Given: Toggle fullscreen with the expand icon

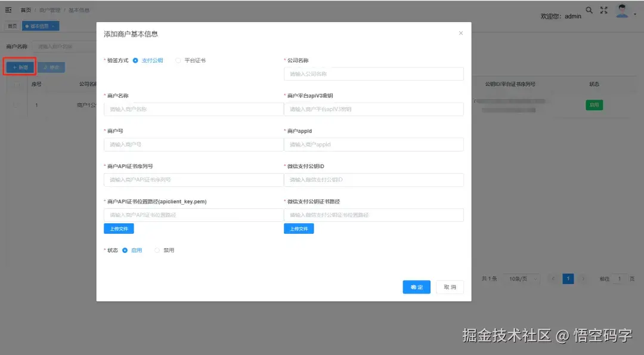Looking at the screenshot, I should coord(603,10).
